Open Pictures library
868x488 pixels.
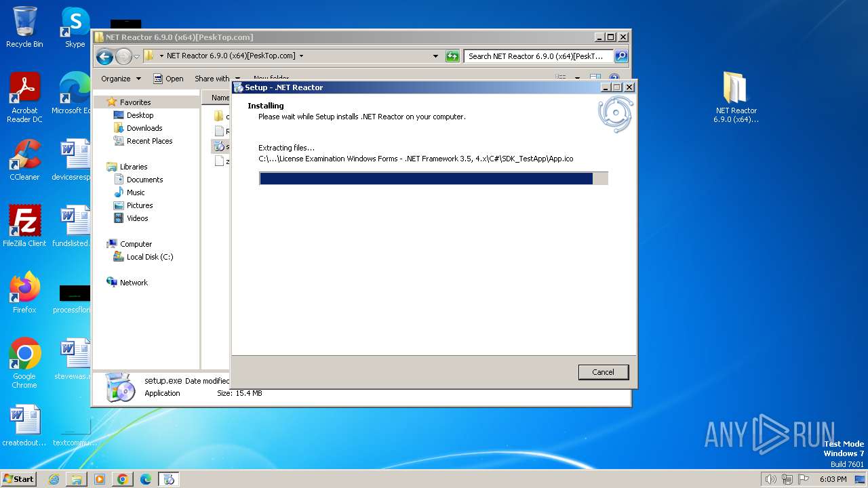(x=139, y=205)
